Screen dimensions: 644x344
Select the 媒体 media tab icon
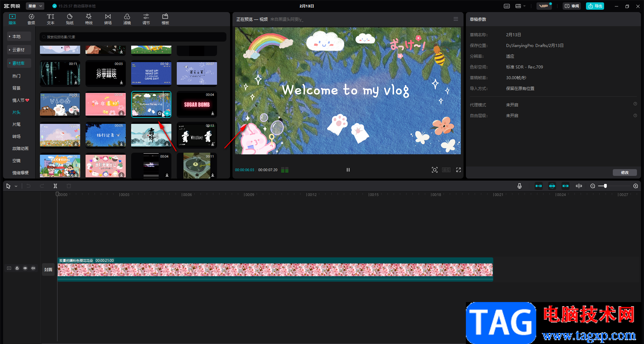12,19
